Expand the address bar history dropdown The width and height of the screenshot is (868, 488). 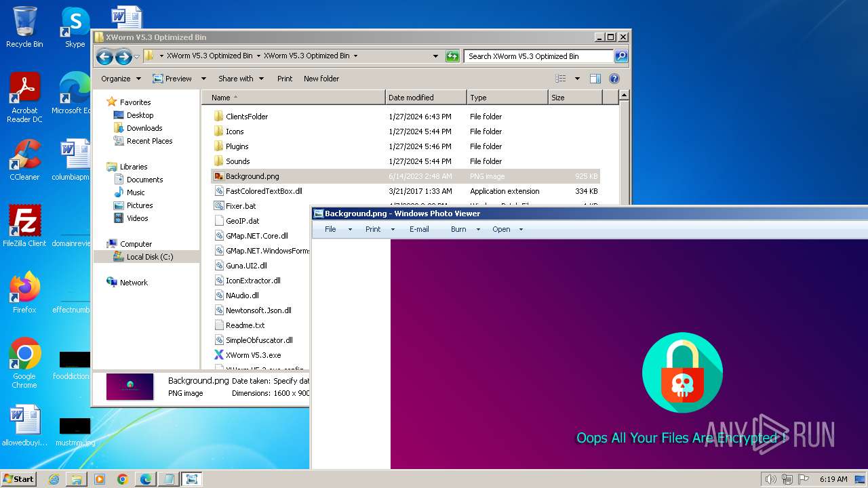pos(435,56)
